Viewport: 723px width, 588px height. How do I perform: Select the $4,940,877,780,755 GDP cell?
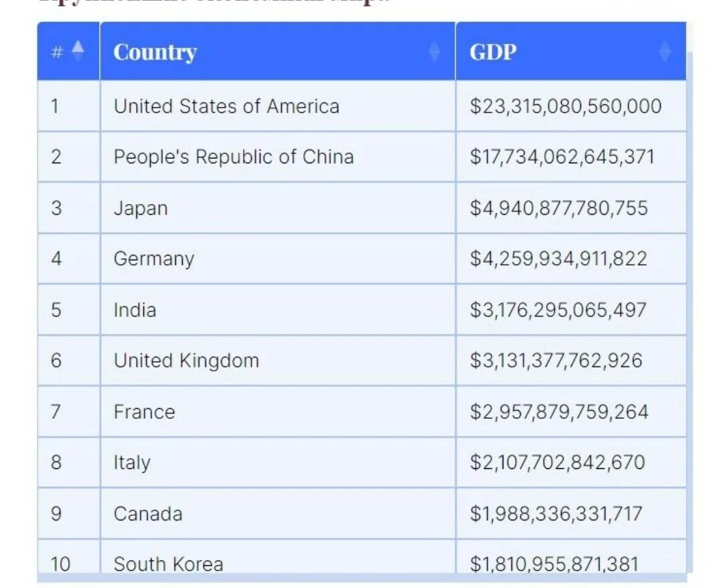click(x=558, y=208)
